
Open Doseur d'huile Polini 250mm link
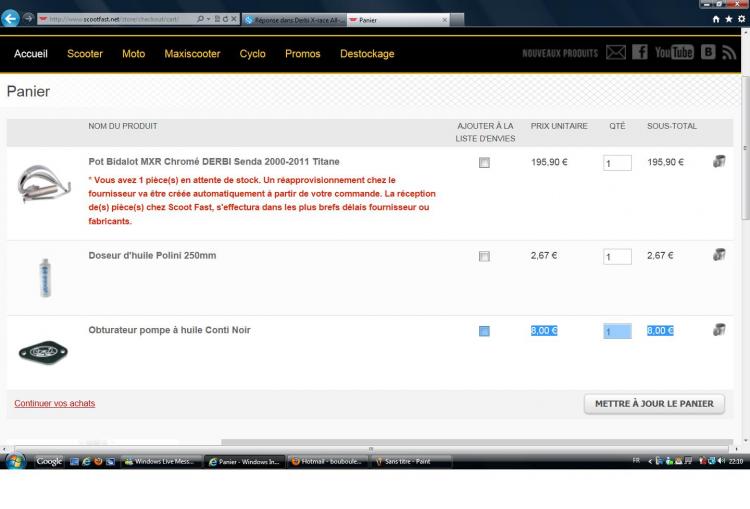pyautogui.click(x=152, y=255)
